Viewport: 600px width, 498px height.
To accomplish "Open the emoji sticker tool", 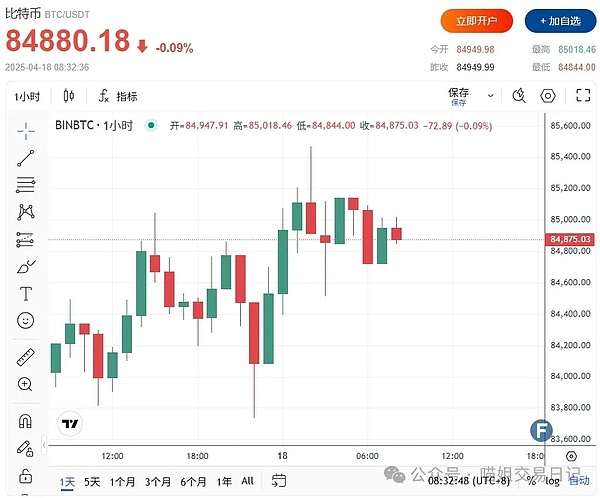I will click(26, 321).
